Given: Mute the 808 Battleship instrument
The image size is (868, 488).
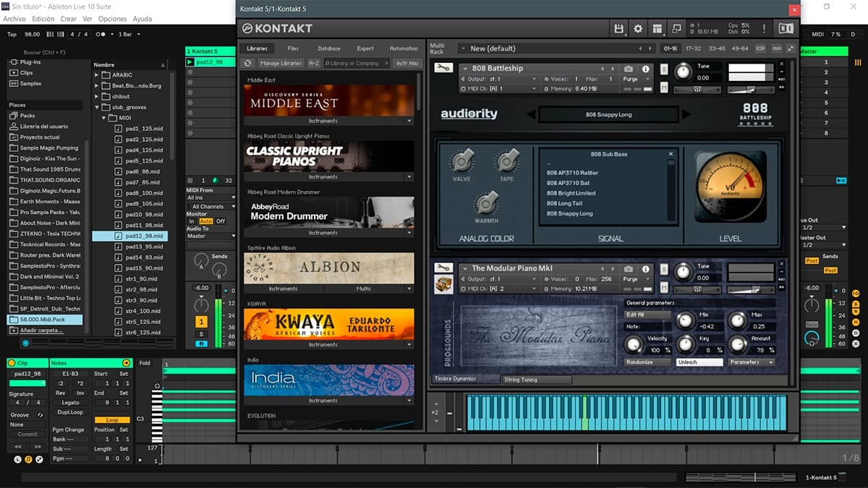Looking at the screenshot, I should (664, 87).
